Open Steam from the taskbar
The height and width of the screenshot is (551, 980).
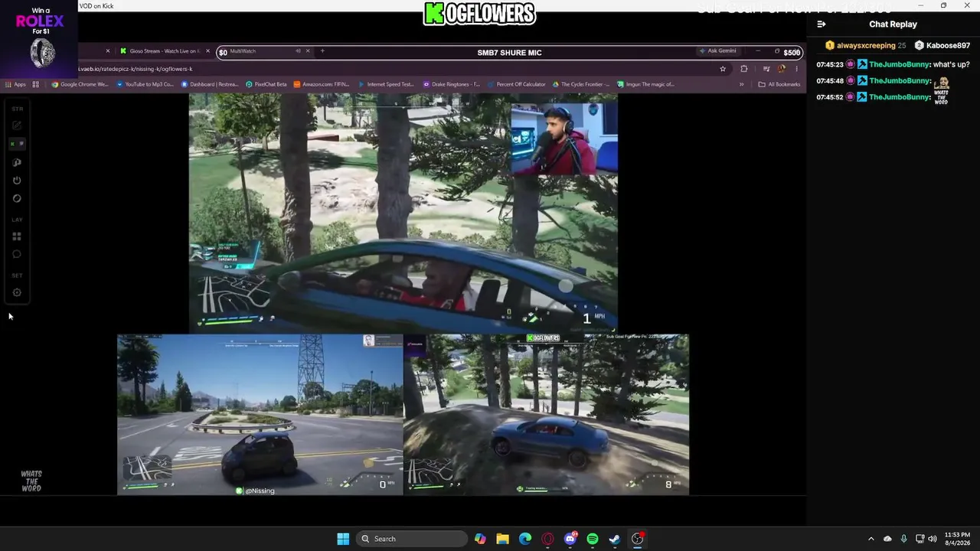(615, 539)
